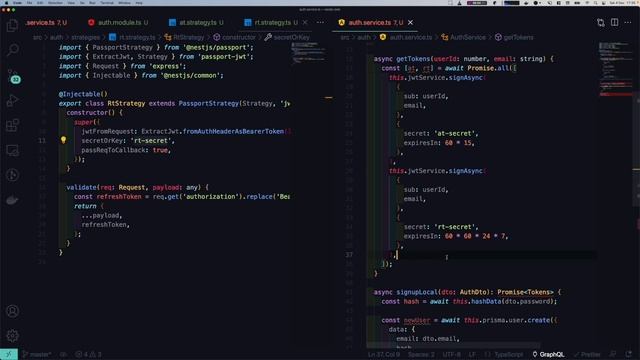Click the auth breadcrumb in right editor
Image resolution: width=640 pixels, height=360 pixels.
click(364, 37)
